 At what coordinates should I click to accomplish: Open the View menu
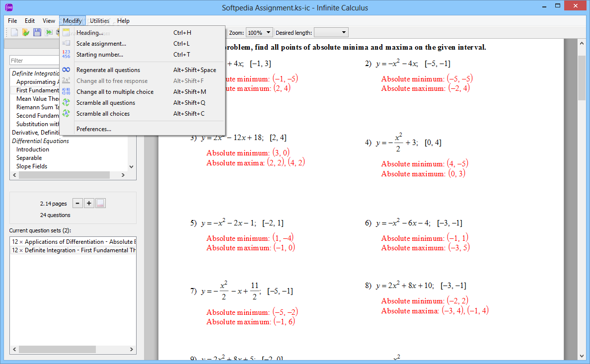coord(49,21)
